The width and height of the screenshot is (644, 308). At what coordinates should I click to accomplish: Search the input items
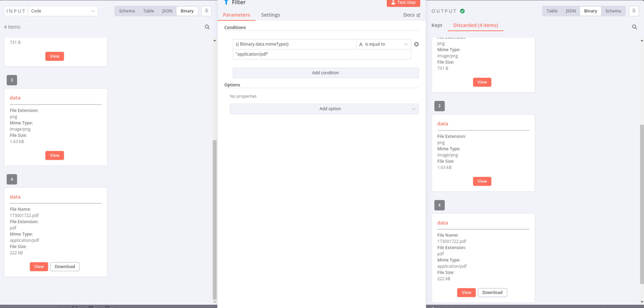click(x=207, y=27)
